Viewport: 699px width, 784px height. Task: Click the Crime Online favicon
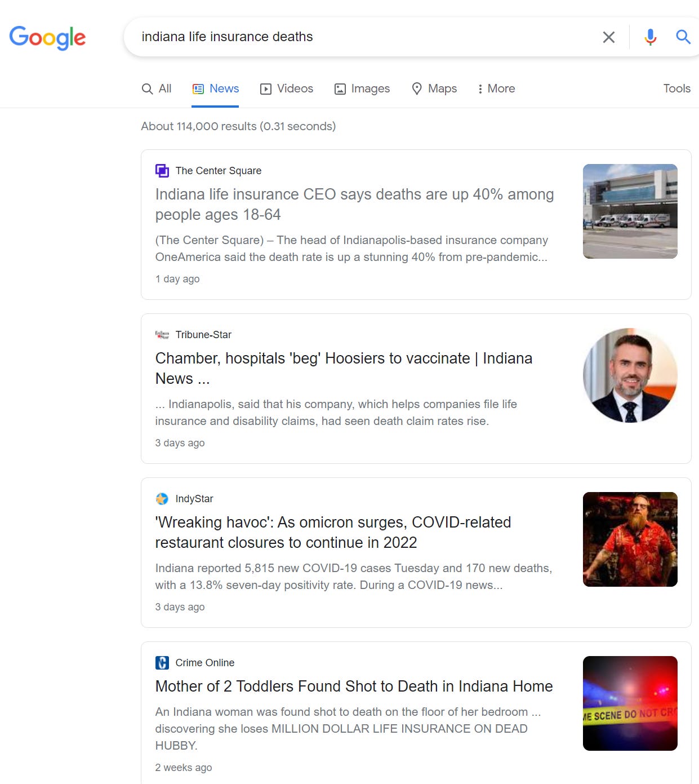pos(162,663)
